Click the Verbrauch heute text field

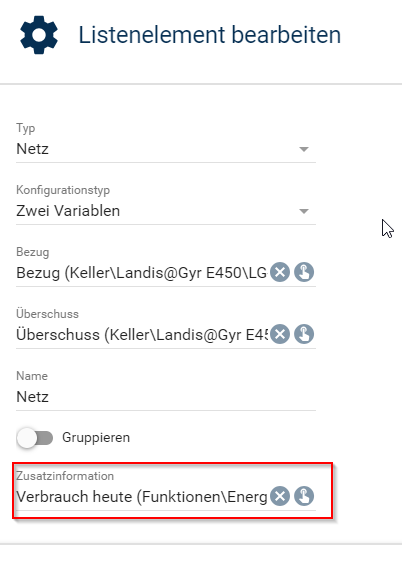pyautogui.click(x=142, y=497)
